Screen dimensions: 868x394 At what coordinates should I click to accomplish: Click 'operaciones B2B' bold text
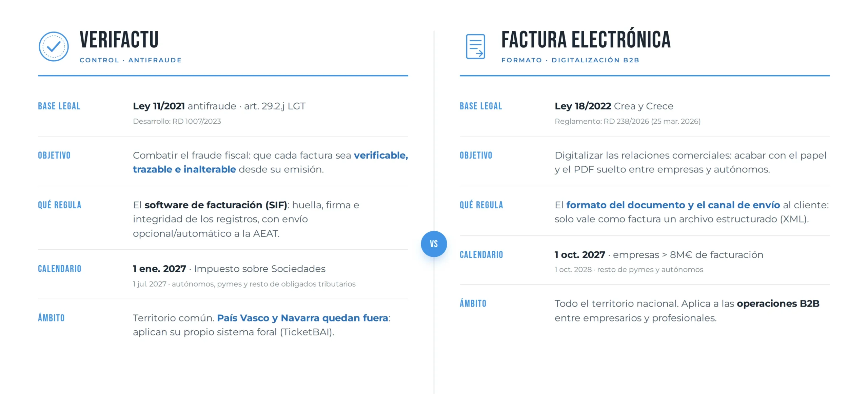coord(778,304)
